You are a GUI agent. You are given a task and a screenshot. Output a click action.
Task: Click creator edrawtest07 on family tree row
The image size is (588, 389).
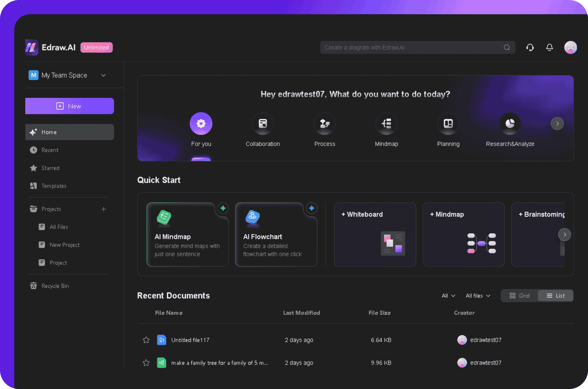click(x=479, y=363)
